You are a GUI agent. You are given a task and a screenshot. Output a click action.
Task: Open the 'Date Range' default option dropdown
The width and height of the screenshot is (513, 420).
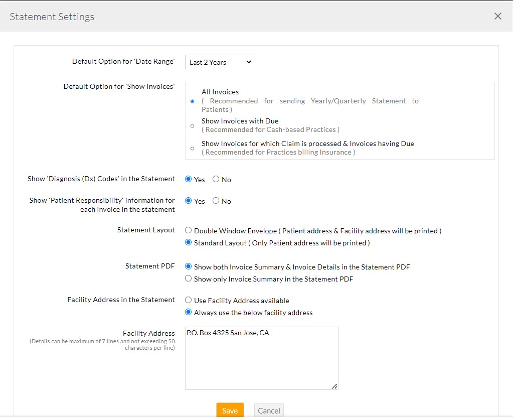click(x=219, y=62)
